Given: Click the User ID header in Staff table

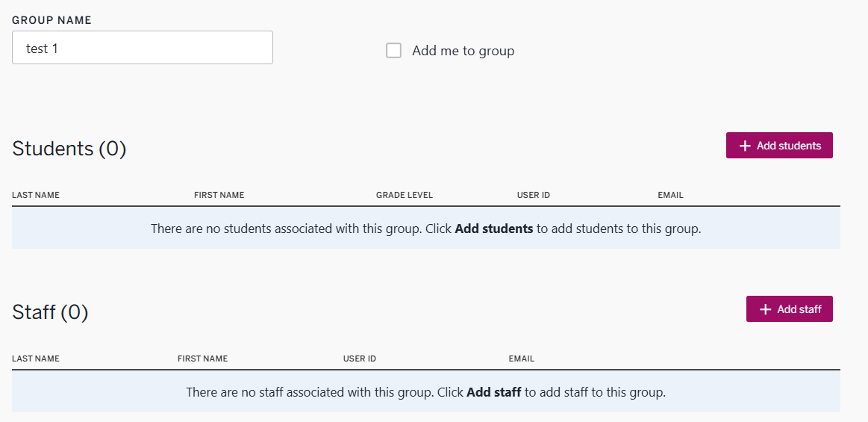Looking at the screenshot, I should point(359,359).
